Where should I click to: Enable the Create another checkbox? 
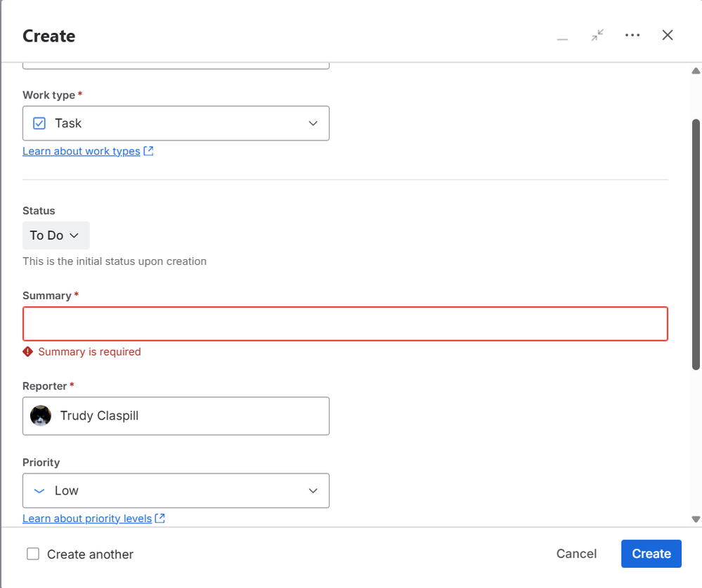point(33,554)
